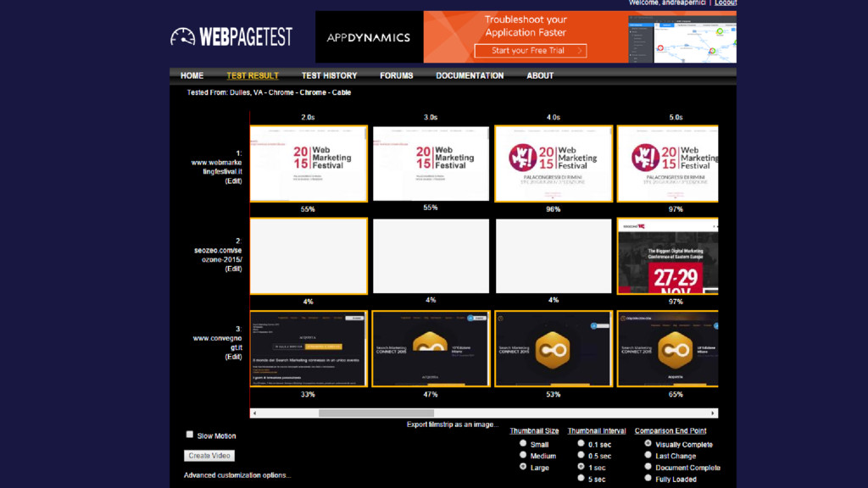The width and height of the screenshot is (868, 488).
Task: Click the 53% completion label
Action: (x=553, y=395)
